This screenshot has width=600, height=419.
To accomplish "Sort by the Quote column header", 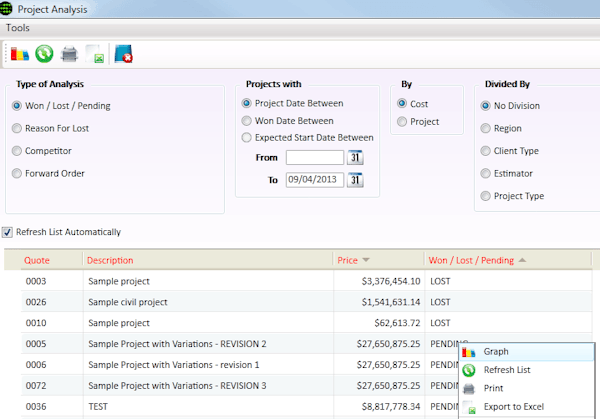I will click(37, 260).
